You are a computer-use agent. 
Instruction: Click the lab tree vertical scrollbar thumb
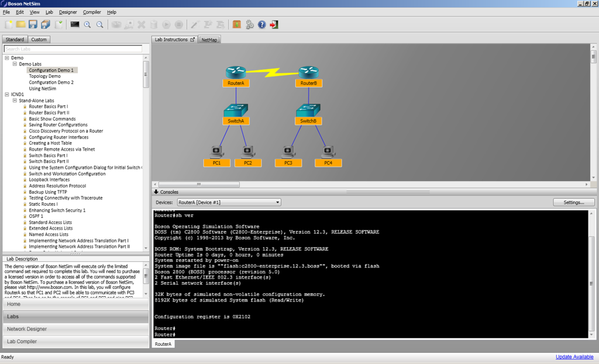point(146,74)
